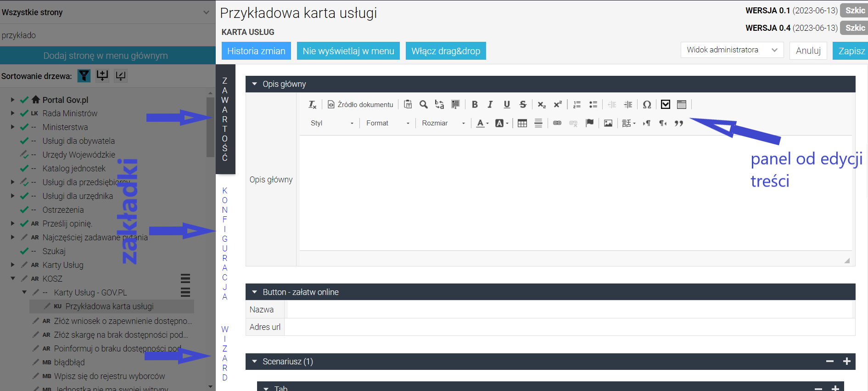Open the text color picker
Image resolution: width=868 pixels, height=391 pixels.
click(x=482, y=123)
